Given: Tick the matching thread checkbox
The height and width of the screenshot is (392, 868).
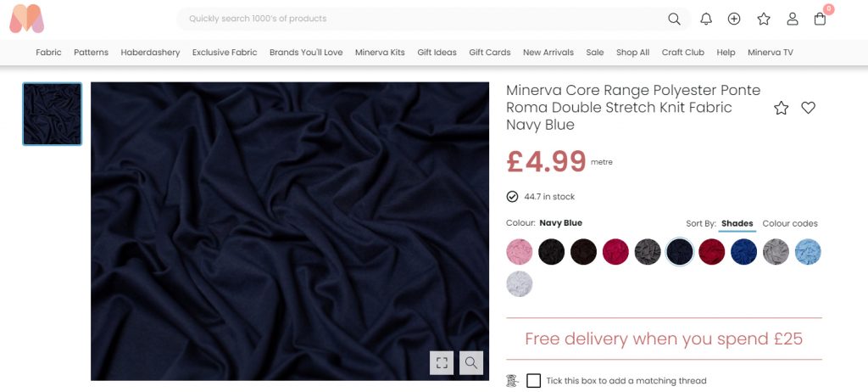Looking at the screenshot, I should [x=533, y=381].
